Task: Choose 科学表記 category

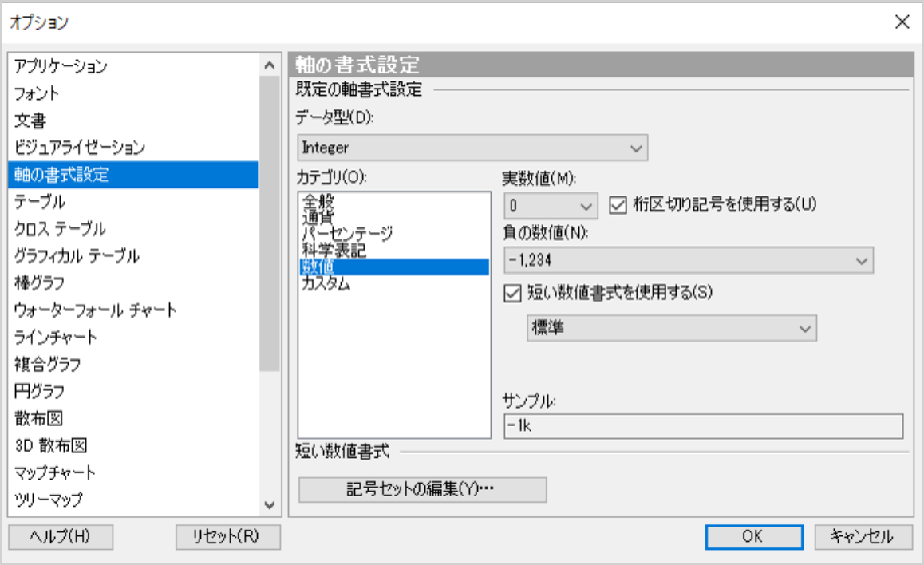Action: (393, 251)
